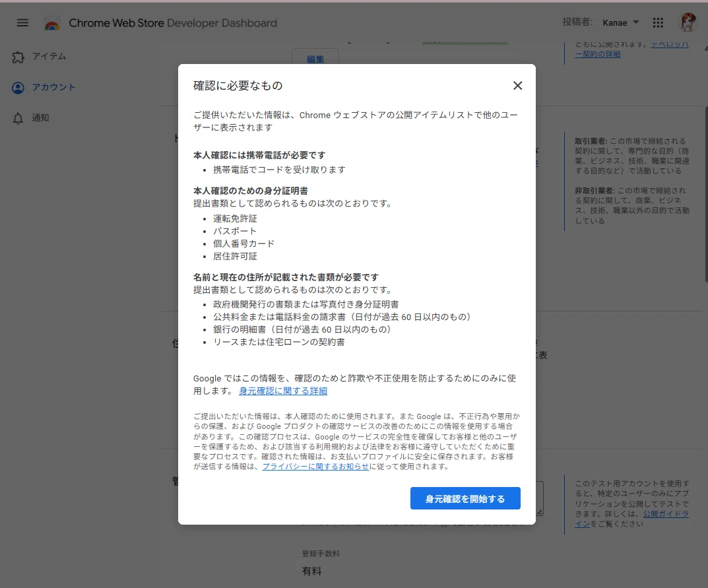The image size is (708, 588).
Task: Select the アカウント person icon in sidebar
Action: pyautogui.click(x=18, y=88)
